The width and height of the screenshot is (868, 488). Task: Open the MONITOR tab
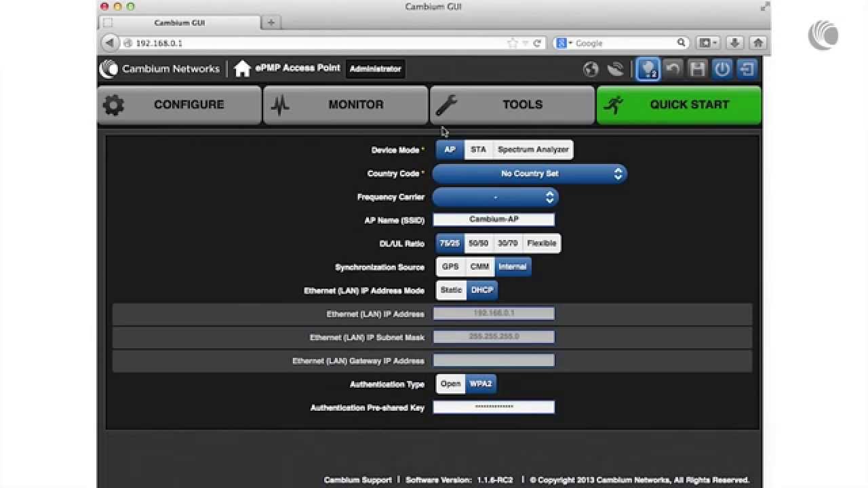(x=346, y=105)
